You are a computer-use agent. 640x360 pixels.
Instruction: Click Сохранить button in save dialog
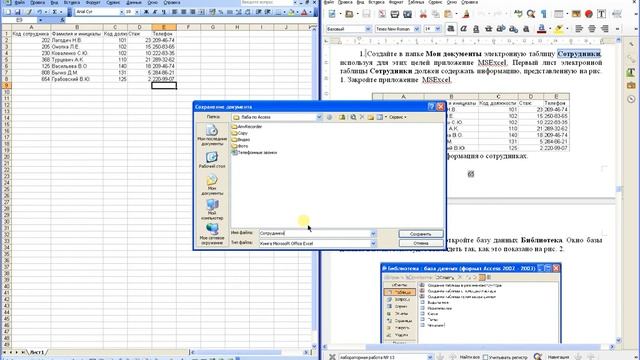(x=421, y=234)
